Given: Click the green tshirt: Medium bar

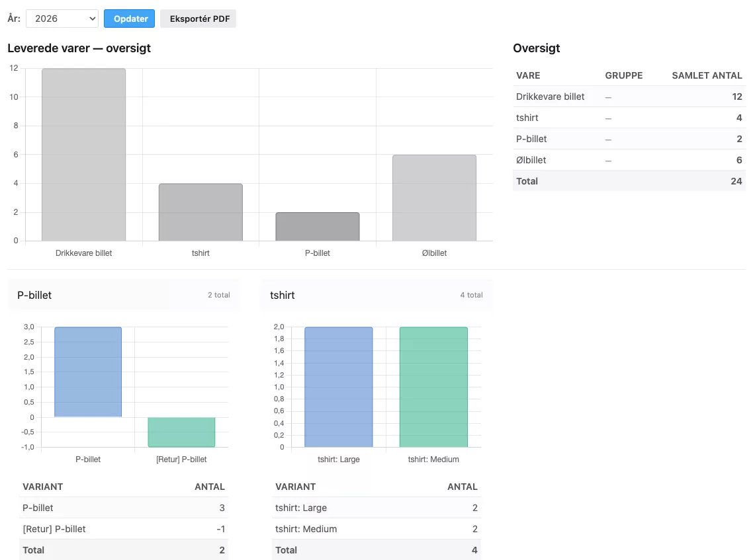Looking at the screenshot, I should pyautogui.click(x=433, y=387).
